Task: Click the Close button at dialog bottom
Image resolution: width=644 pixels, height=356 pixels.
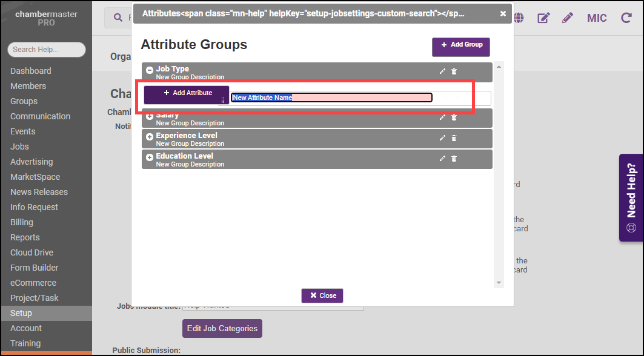Action: coord(322,295)
